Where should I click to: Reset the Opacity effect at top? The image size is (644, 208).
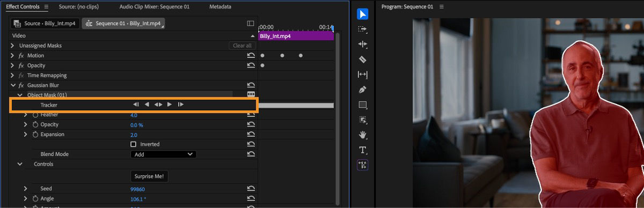(x=251, y=65)
